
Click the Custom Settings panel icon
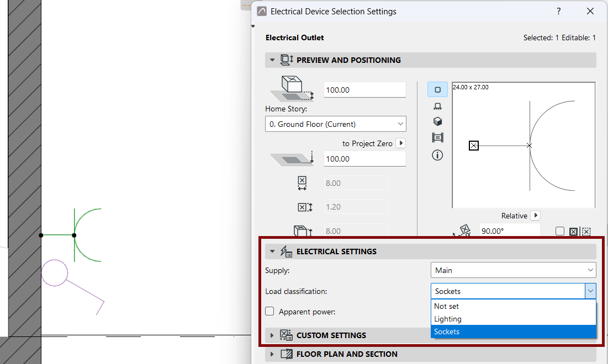(286, 335)
